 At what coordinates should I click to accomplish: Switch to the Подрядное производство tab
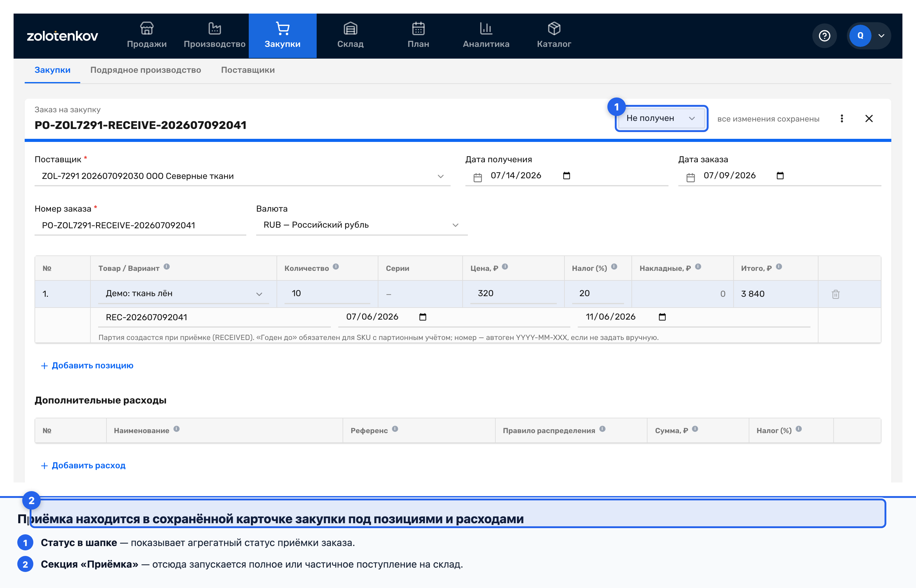(x=146, y=70)
